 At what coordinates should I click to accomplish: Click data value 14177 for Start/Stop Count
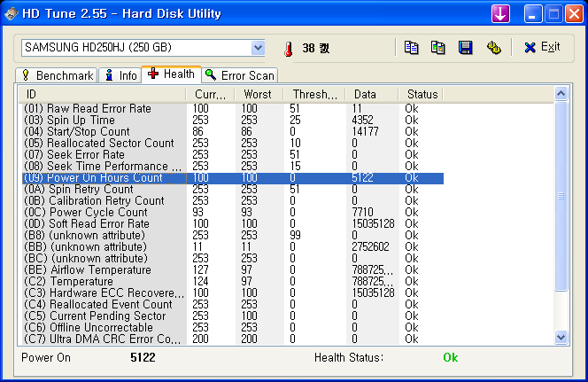click(365, 132)
